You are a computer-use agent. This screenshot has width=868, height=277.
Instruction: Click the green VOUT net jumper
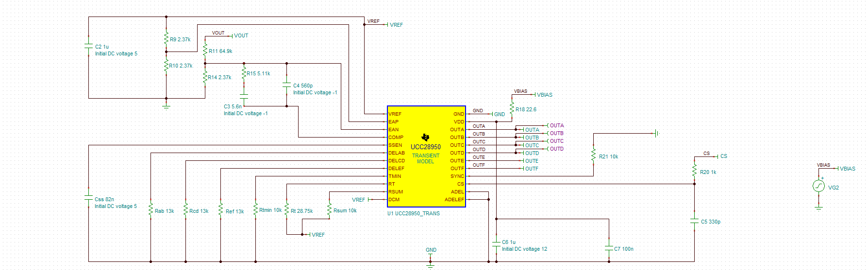pos(238,36)
